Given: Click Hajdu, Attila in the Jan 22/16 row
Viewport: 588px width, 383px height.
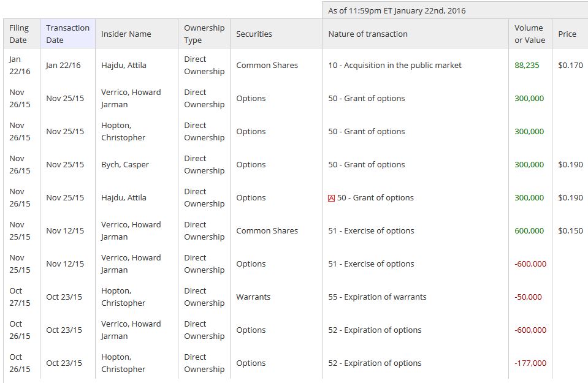Looking at the screenshot, I should [x=124, y=66].
